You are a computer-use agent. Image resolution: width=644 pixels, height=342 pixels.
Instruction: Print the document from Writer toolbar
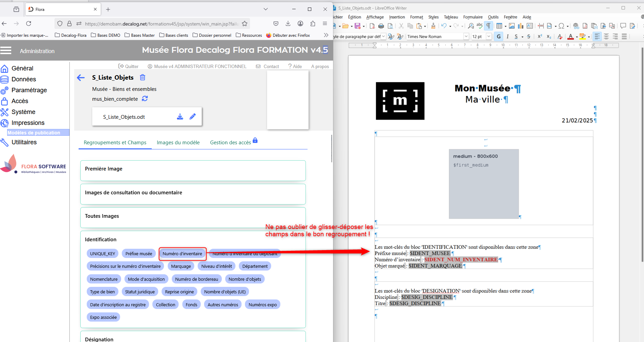coord(381,26)
